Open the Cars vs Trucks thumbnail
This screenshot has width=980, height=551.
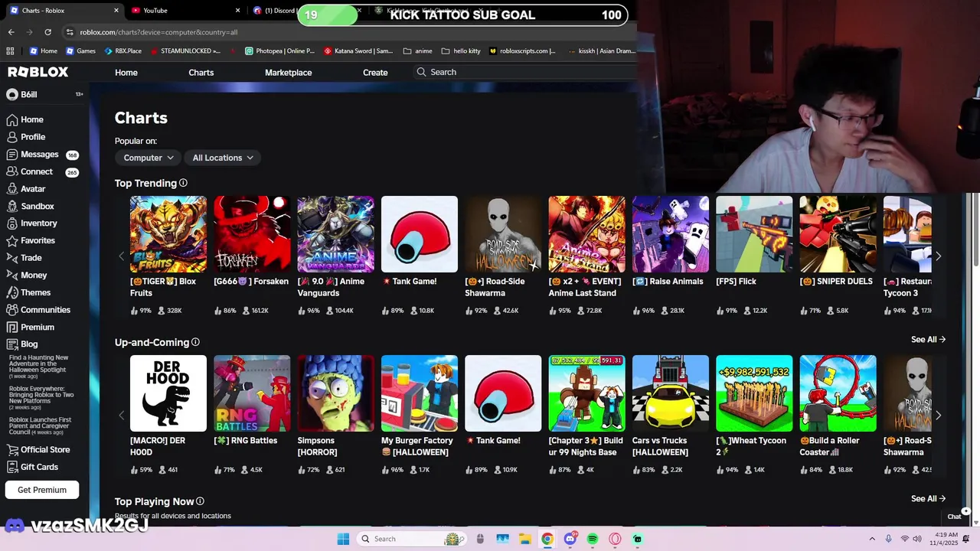tap(671, 393)
